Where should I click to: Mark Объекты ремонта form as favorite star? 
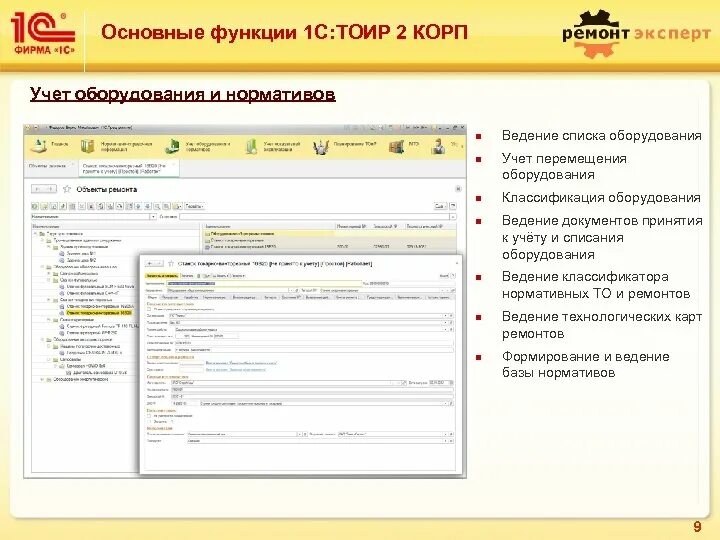point(67,189)
